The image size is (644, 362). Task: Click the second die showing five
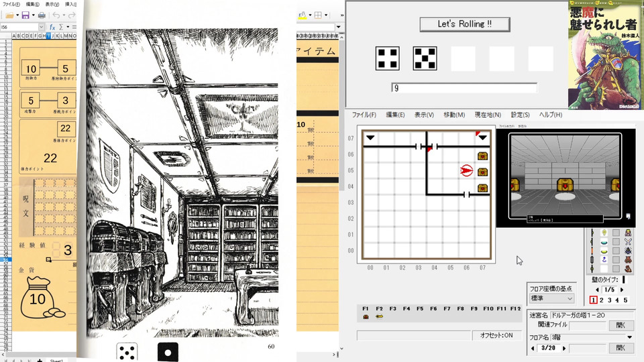pyautogui.click(x=425, y=58)
